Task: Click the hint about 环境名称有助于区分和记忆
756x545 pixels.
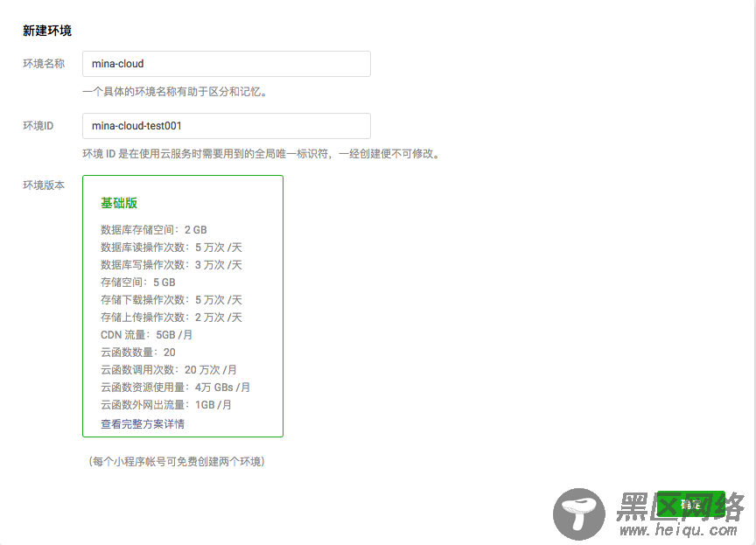Action: [x=175, y=92]
